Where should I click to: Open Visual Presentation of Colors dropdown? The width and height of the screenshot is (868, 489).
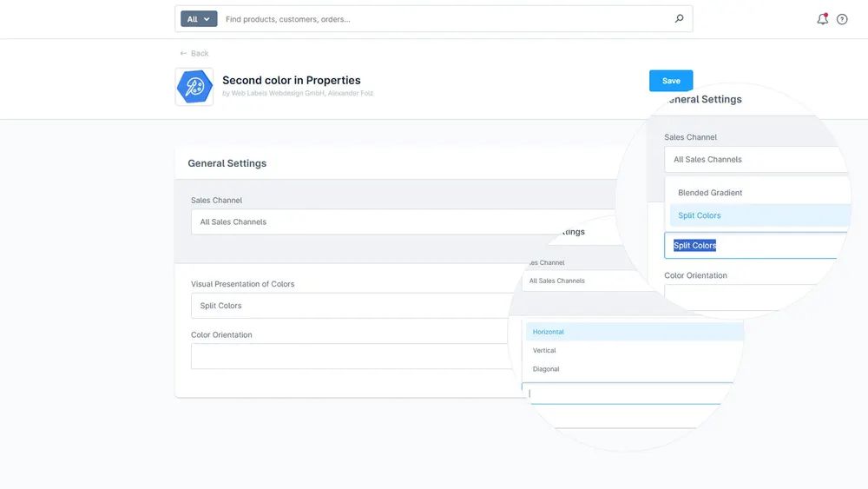352,306
